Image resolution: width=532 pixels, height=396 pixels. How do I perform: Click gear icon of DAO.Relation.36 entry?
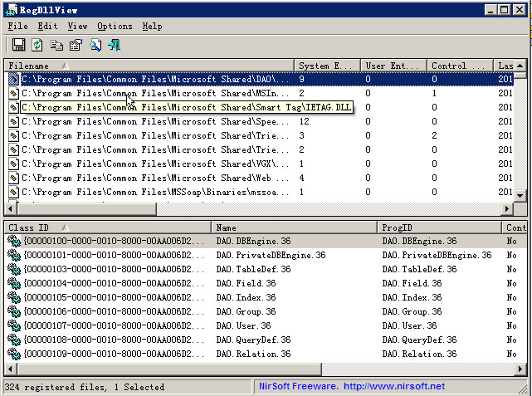point(14,354)
